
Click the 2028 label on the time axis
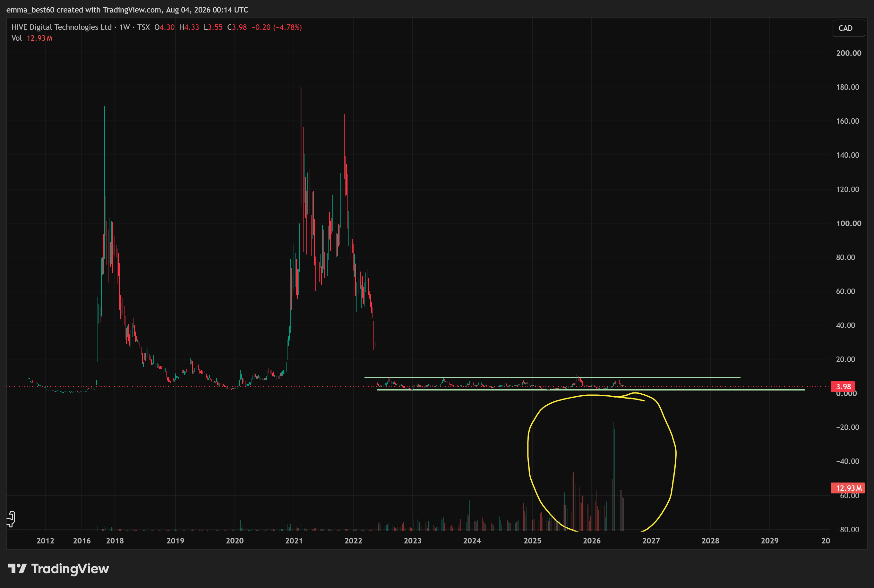[x=710, y=540]
